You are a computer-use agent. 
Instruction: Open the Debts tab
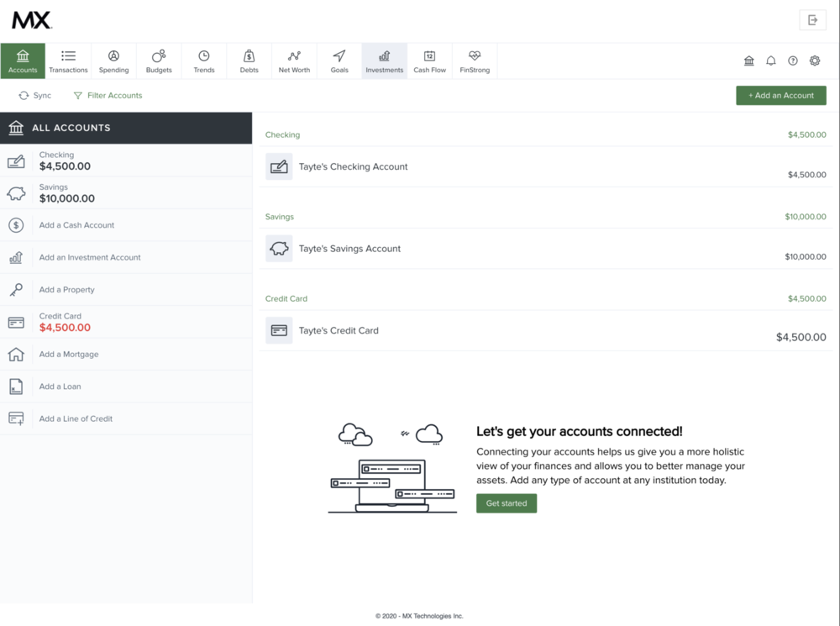249,61
